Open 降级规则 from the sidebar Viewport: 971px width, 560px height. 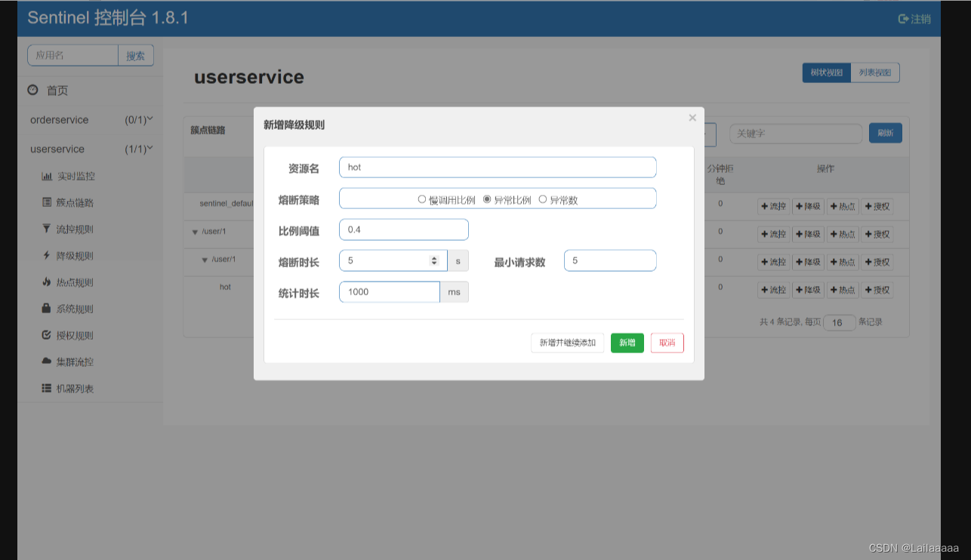click(x=68, y=256)
